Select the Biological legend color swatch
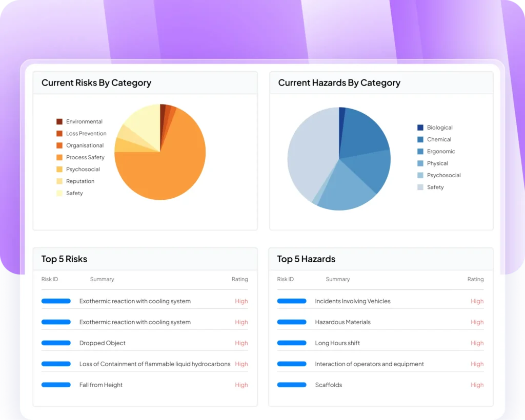The image size is (525, 420). (420, 128)
